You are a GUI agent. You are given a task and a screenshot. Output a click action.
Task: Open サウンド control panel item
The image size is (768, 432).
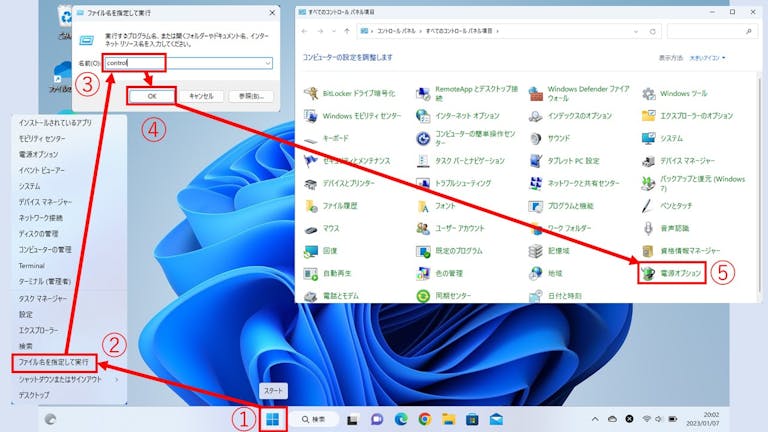550,139
